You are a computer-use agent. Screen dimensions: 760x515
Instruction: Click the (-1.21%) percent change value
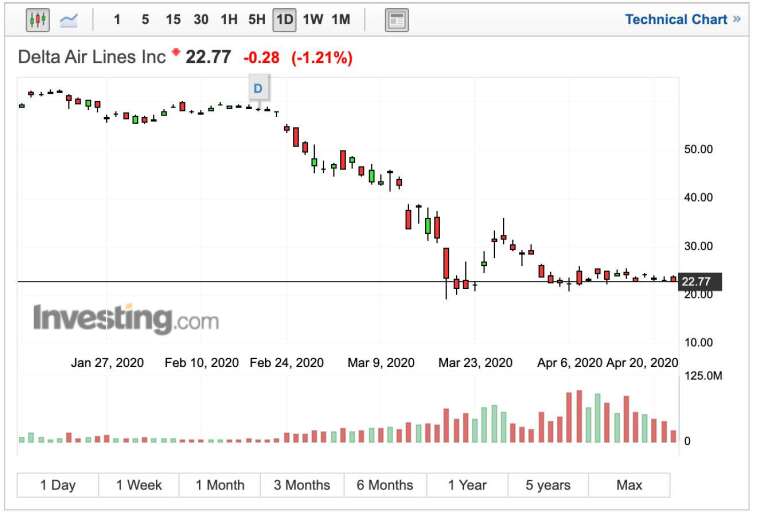coord(322,58)
